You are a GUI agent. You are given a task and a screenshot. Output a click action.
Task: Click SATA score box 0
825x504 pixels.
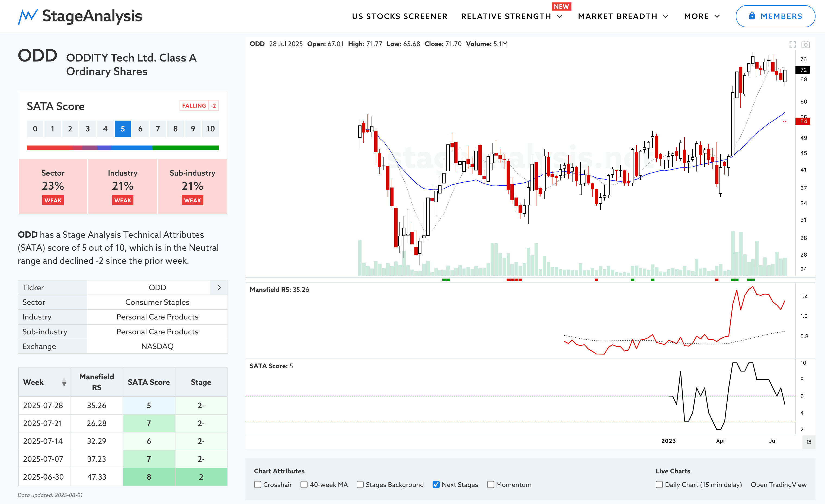pyautogui.click(x=35, y=129)
